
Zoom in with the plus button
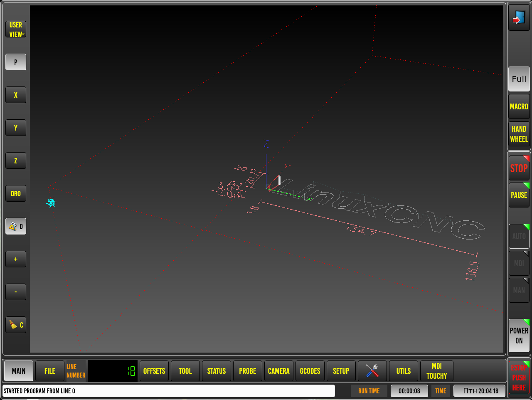(16, 259)
